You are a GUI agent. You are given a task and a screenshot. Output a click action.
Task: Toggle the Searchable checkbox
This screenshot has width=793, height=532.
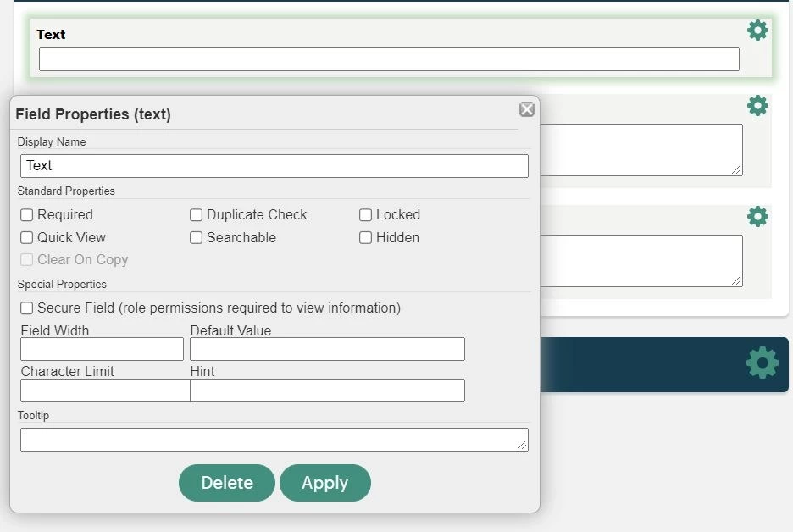tap(197, 238)
